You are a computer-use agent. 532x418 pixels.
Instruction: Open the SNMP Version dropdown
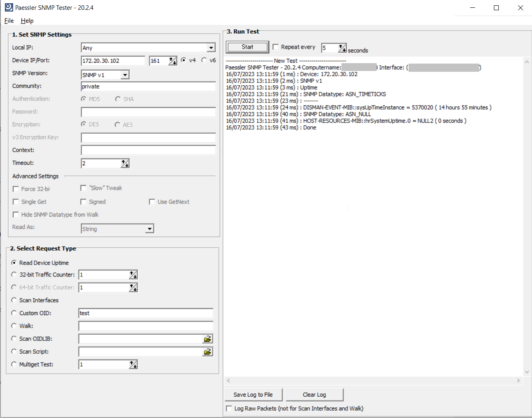(x=125, y=75)
